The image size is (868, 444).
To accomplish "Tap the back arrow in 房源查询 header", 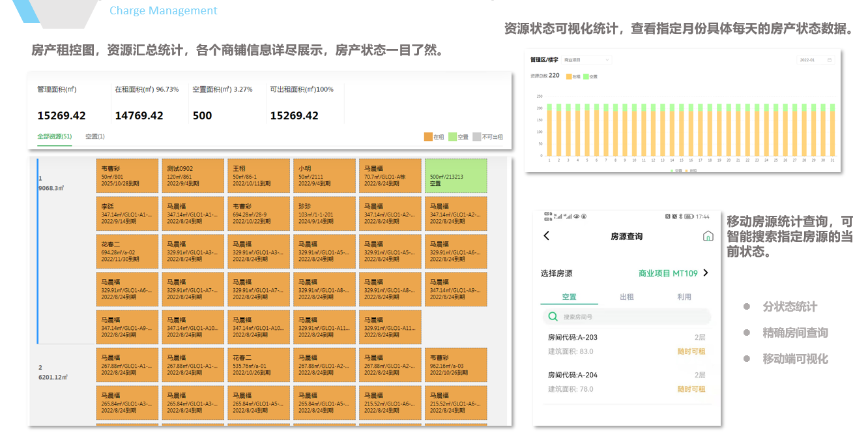I will pyautogui.click(x=546, y=236).
